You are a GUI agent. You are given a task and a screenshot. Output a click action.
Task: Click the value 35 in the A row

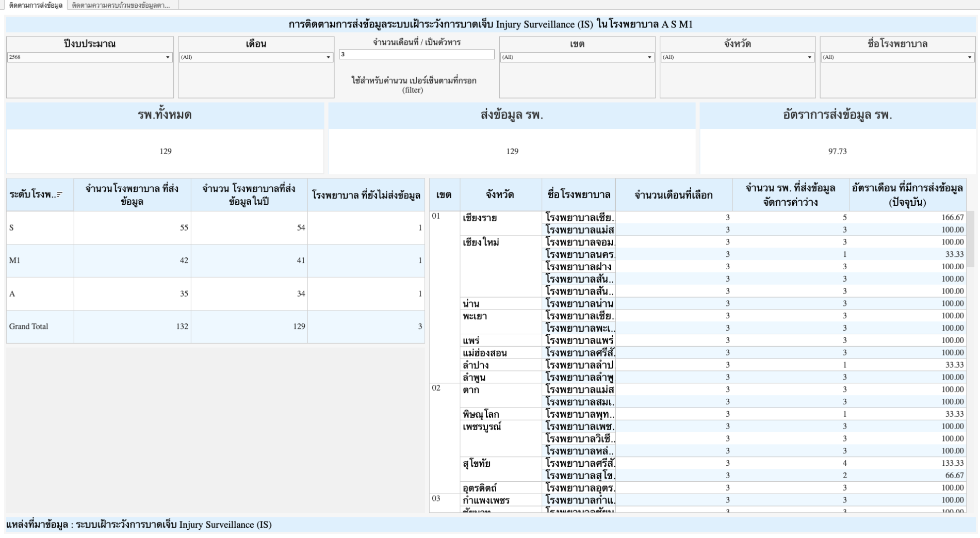184,294
